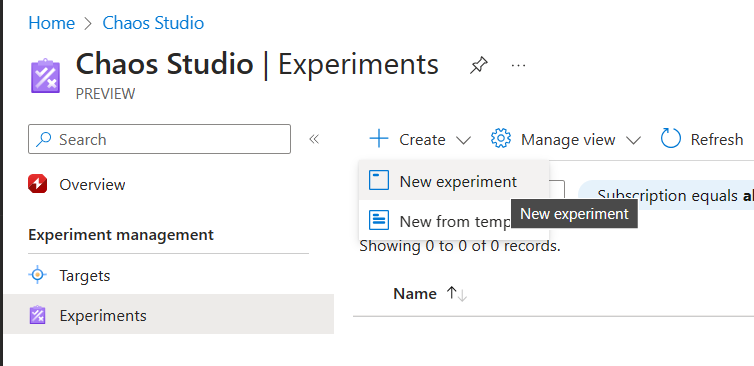Open the more options ellipsis menu
The height and width of the screenshot is (366, 754).
[518, 65]
